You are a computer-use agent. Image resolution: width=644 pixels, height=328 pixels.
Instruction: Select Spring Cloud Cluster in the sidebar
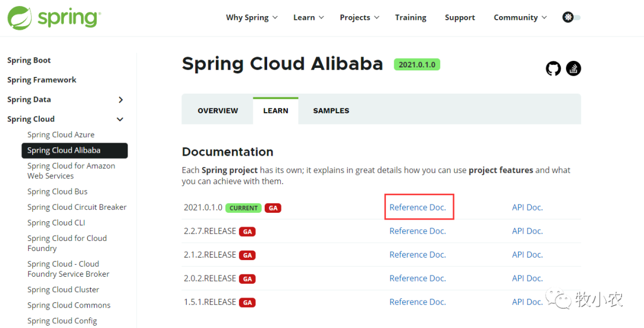click(63, 290)
